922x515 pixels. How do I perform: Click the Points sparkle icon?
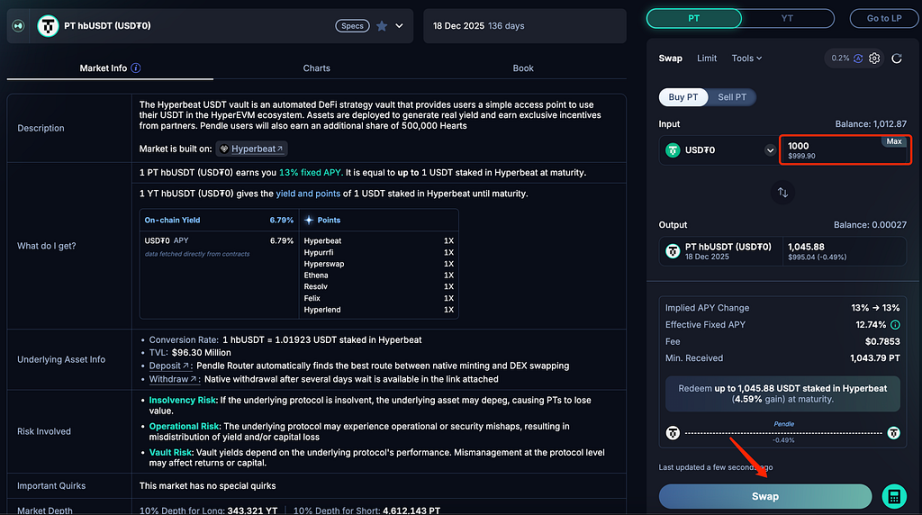(309, 220)
